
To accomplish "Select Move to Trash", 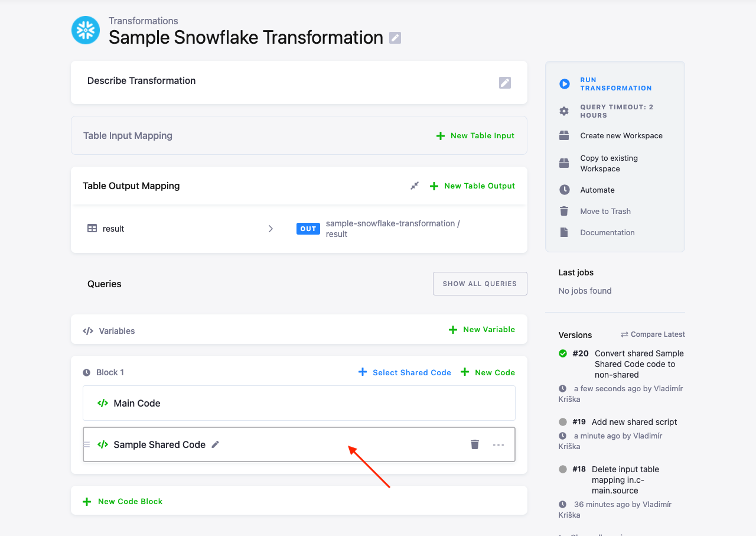I will click(x=605, y=211).
